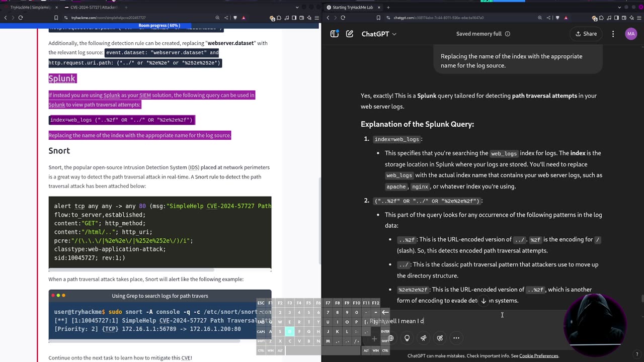Open Brave wallet icon in ChatGPT browser
The image size is (644, 362).
point(623,18)
